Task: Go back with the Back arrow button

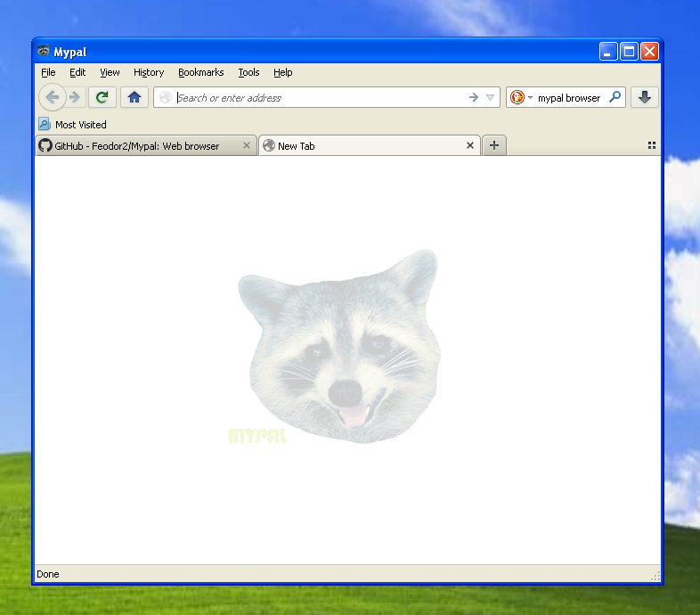Action: coord(53,97)
